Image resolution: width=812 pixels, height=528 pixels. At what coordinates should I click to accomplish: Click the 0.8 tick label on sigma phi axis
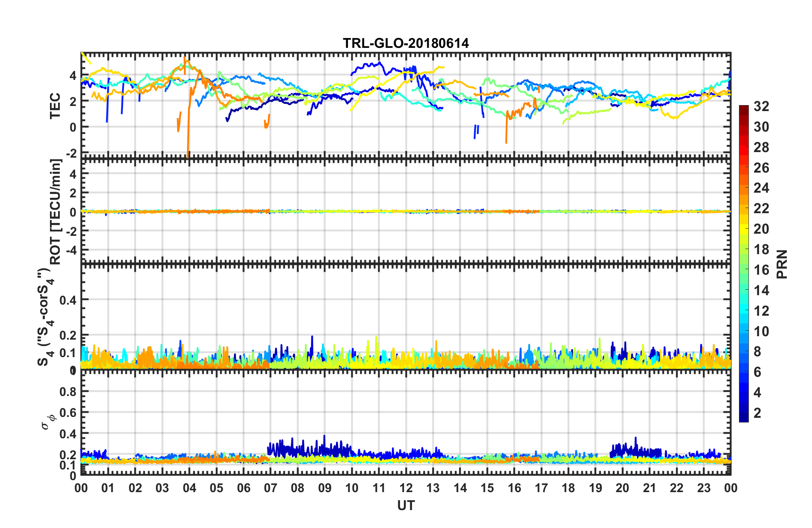tap(68, 391)
